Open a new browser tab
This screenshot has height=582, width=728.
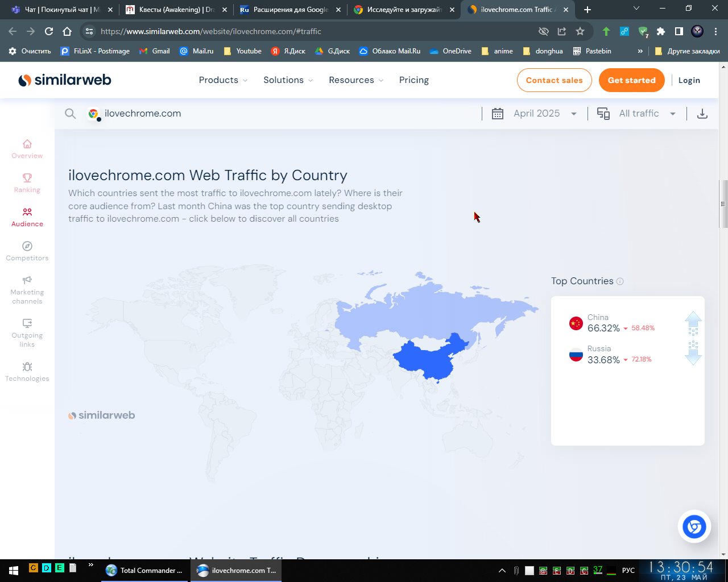click(x=588, y=9)
